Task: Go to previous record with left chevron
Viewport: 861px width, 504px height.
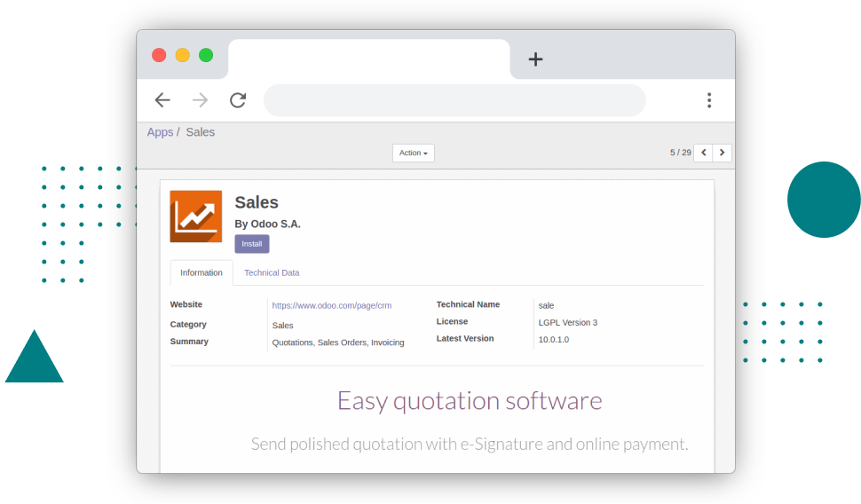Action: (703, 153)
